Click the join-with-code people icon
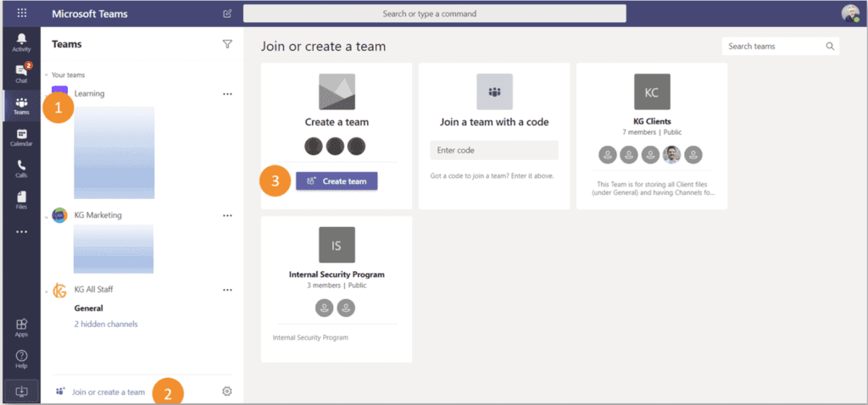Image resolution: width=868 pixels, height=405 pixels. click(494, 92)
